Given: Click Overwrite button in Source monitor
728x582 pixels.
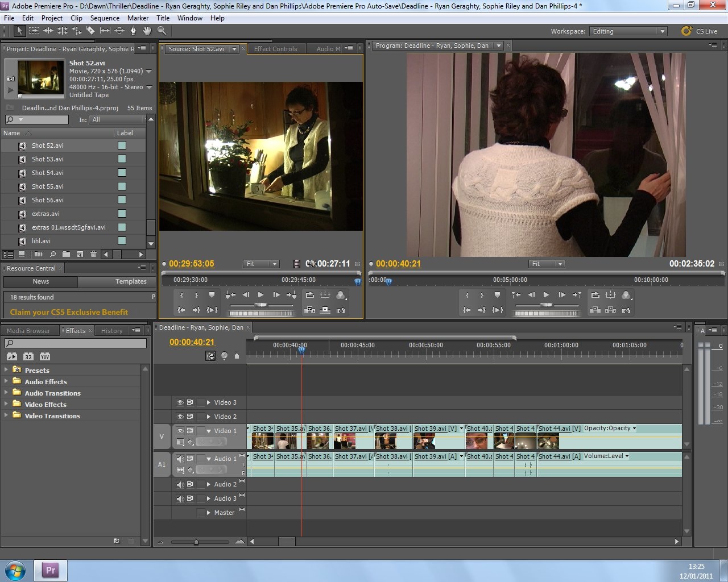Looking at the screenshot, I should tap(325, 310).
